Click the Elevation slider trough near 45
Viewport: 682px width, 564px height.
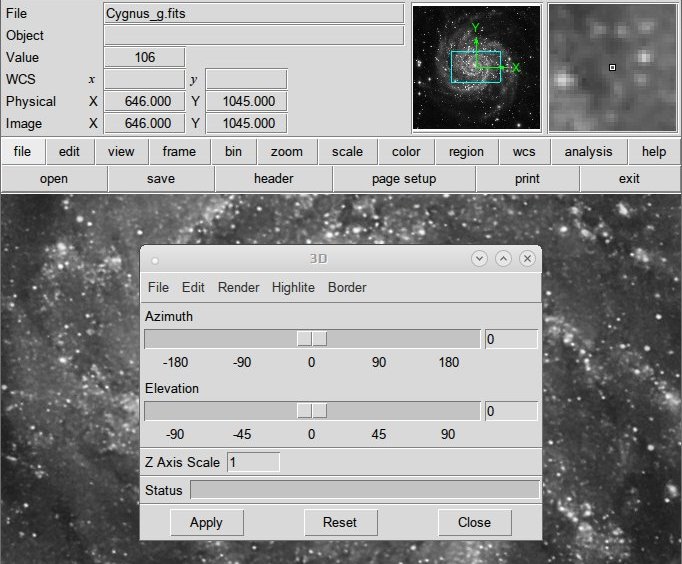(379, 411)
